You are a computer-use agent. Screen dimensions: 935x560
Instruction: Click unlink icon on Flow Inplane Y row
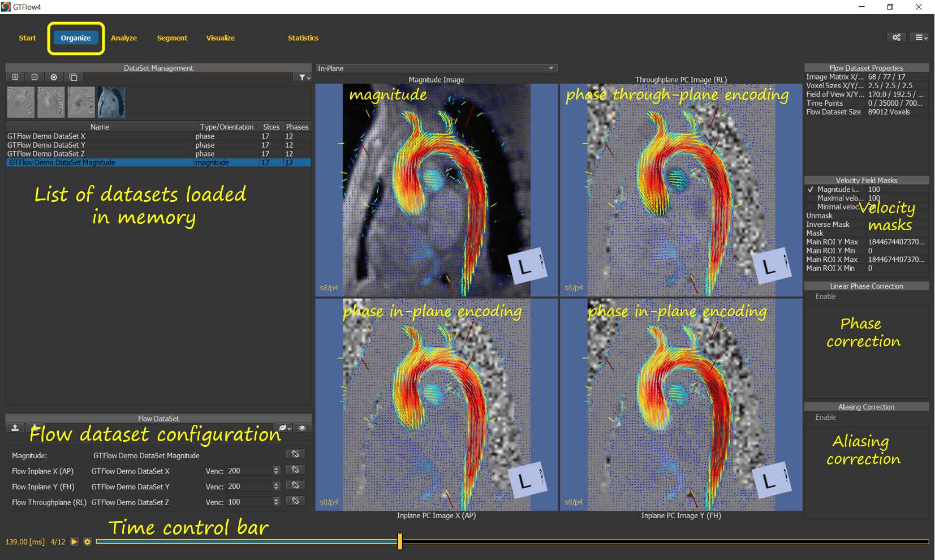point(295,485)
